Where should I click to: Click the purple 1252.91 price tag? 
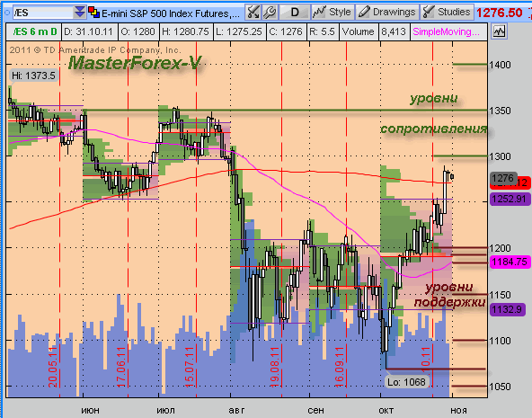tap(510, 199)
